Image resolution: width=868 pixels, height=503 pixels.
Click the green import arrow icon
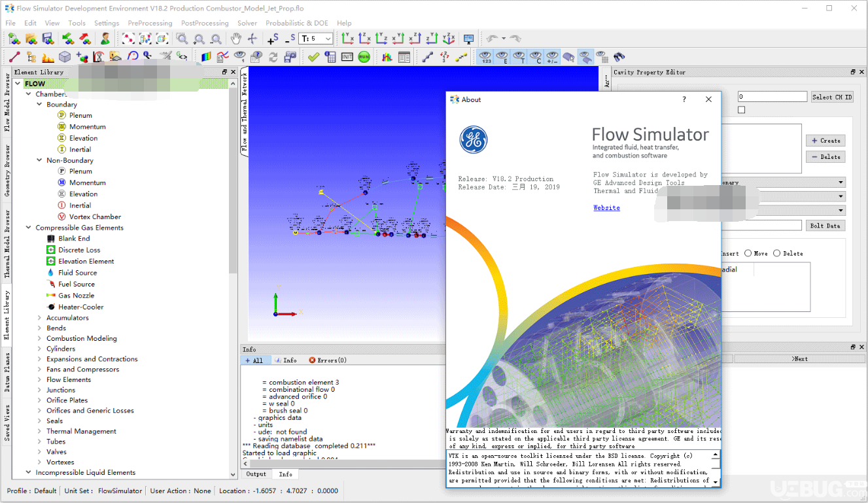pos(67,39)
